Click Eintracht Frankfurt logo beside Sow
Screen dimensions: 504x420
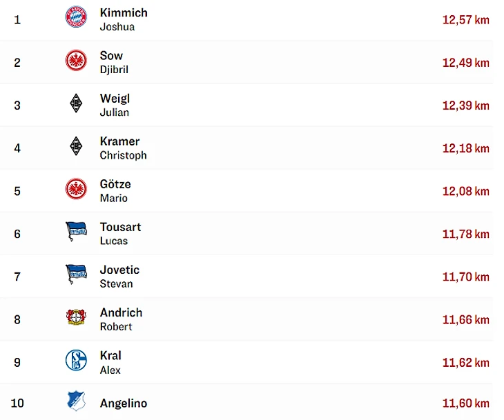coord(76,60)
